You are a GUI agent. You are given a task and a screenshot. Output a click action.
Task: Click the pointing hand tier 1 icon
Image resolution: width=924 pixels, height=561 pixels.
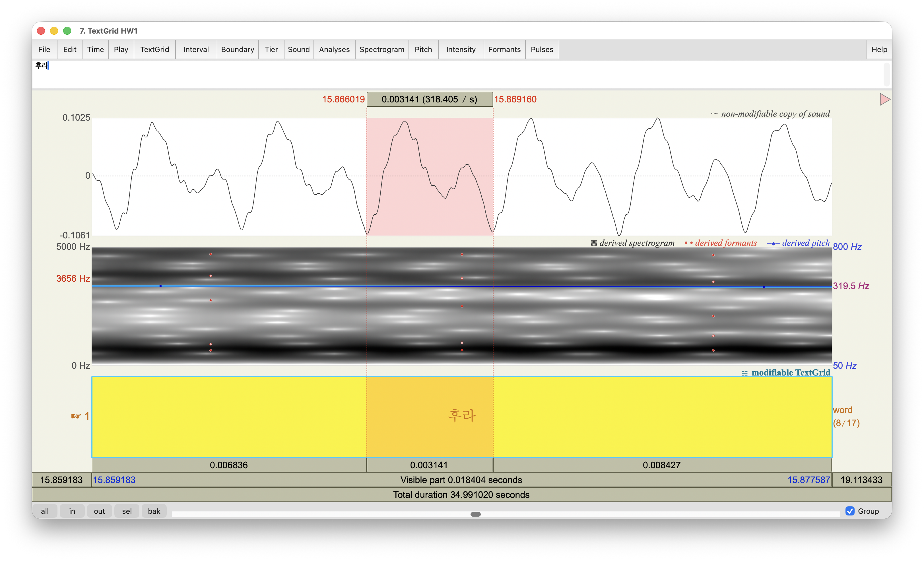click(x=76, y=416)
